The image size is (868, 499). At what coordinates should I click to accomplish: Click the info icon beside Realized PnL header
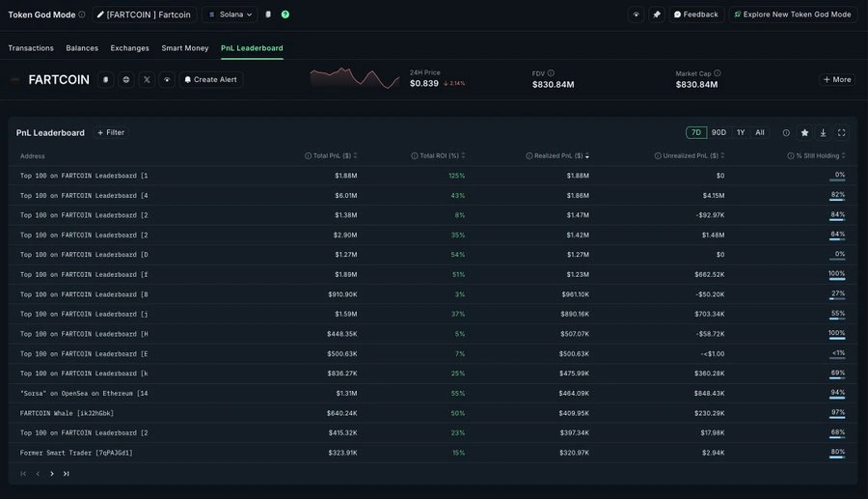pos(529,155)
